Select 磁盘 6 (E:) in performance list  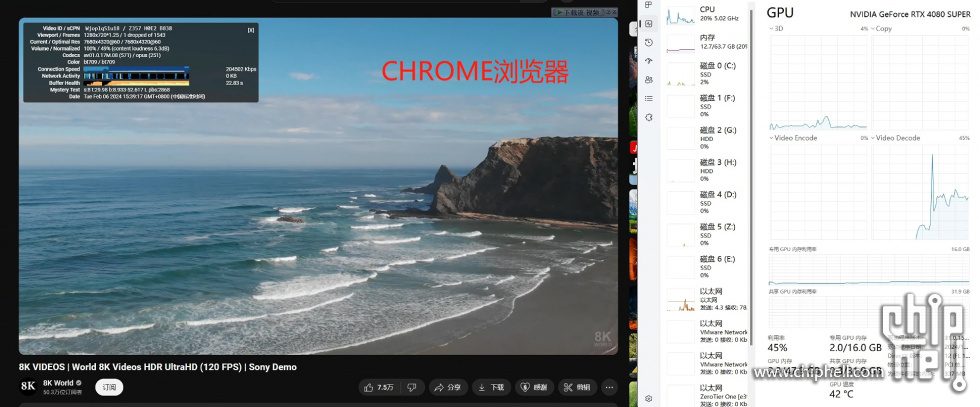pyautogui.click(x=707, y=266)
